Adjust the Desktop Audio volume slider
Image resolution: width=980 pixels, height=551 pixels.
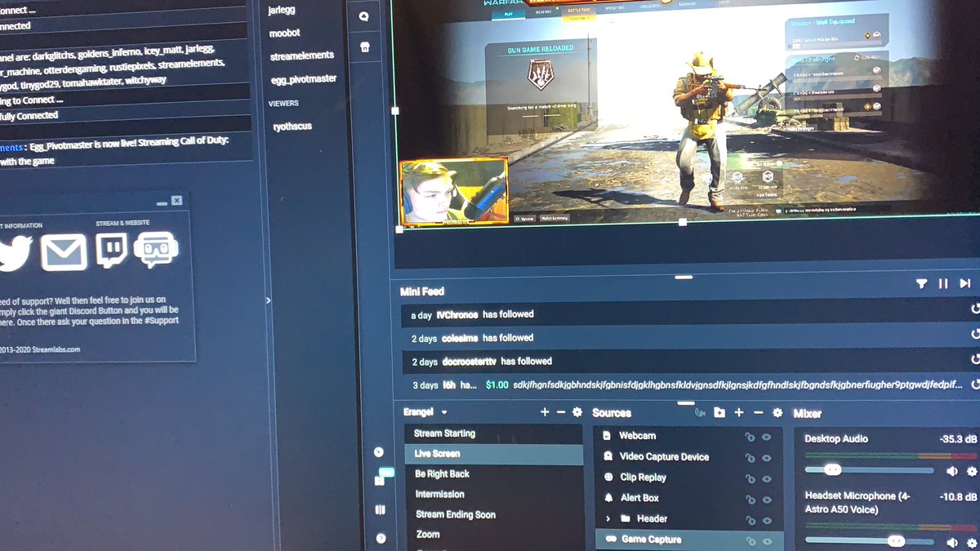[x=870, y=470]
